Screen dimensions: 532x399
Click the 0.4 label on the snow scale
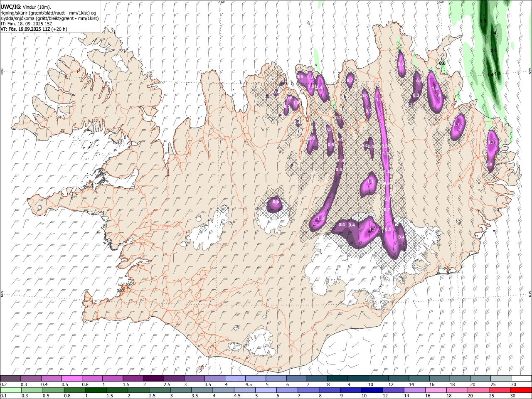pyautogui.click(x=44, y=384)
